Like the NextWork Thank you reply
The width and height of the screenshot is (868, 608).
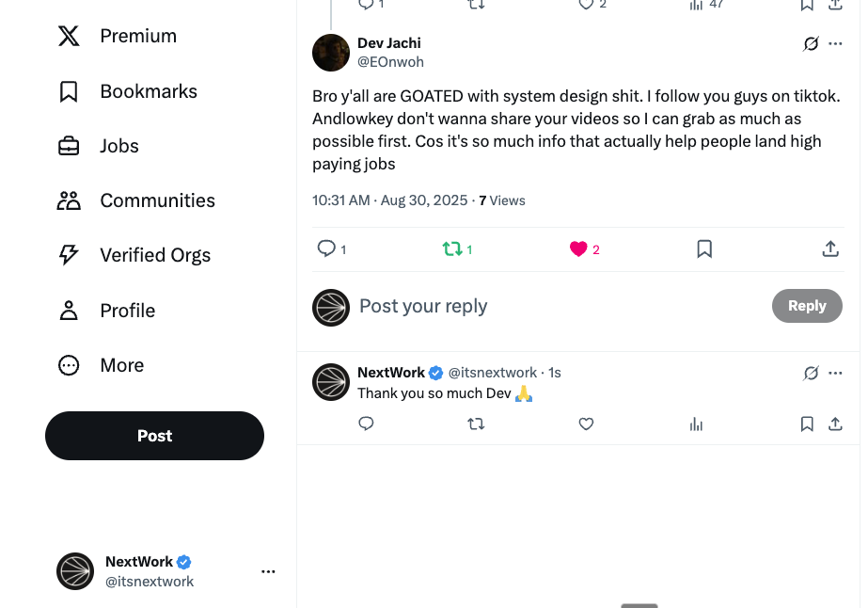coord(586,424)
